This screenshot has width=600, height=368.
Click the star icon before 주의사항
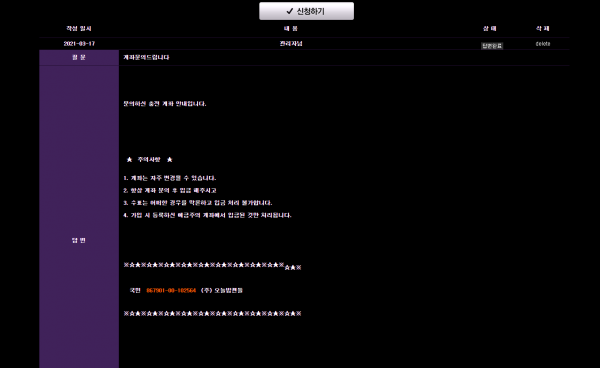point(129,160)
